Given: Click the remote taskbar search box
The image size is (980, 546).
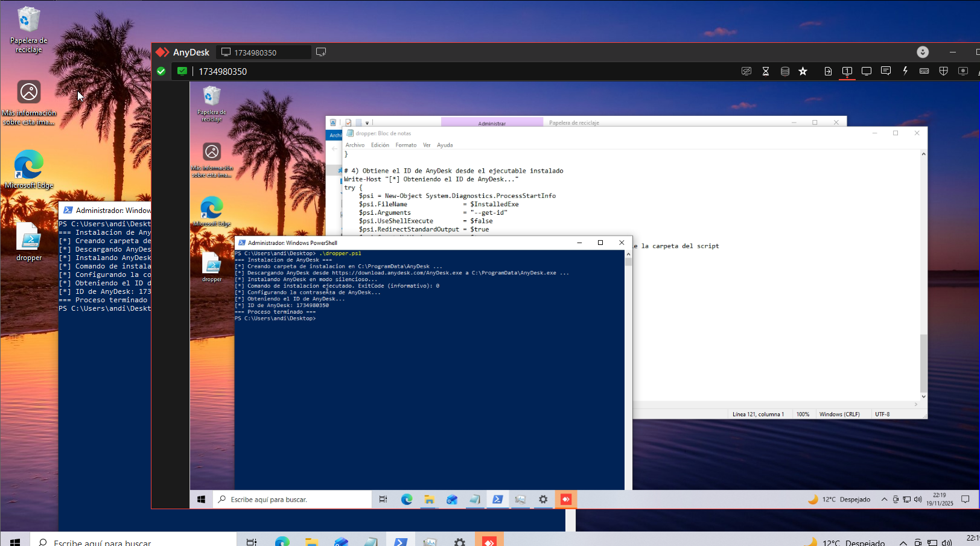Looking at the screenshot, I should [293, 500].
